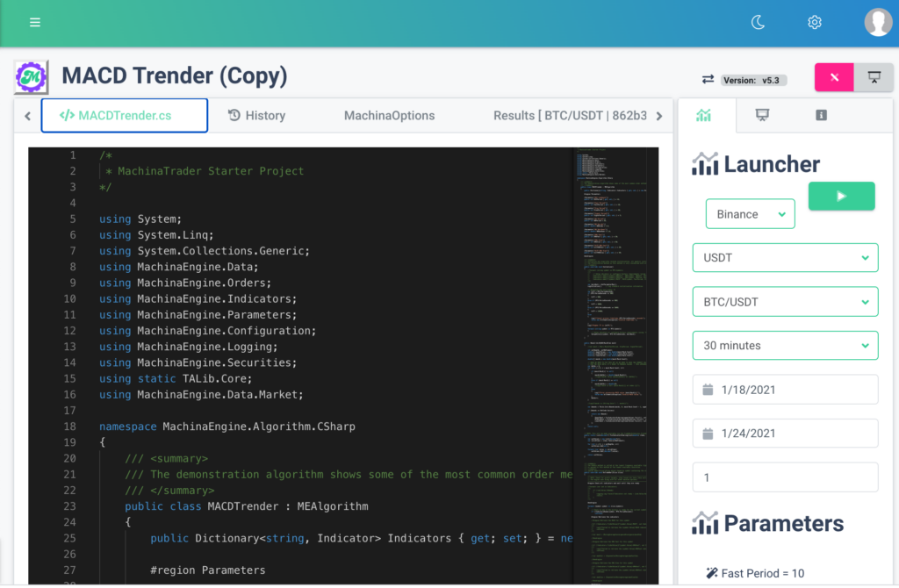Change the 30 minutes timeframe dropdown
899x588 pixels.
pyautogui.click(x=785, y=346)
